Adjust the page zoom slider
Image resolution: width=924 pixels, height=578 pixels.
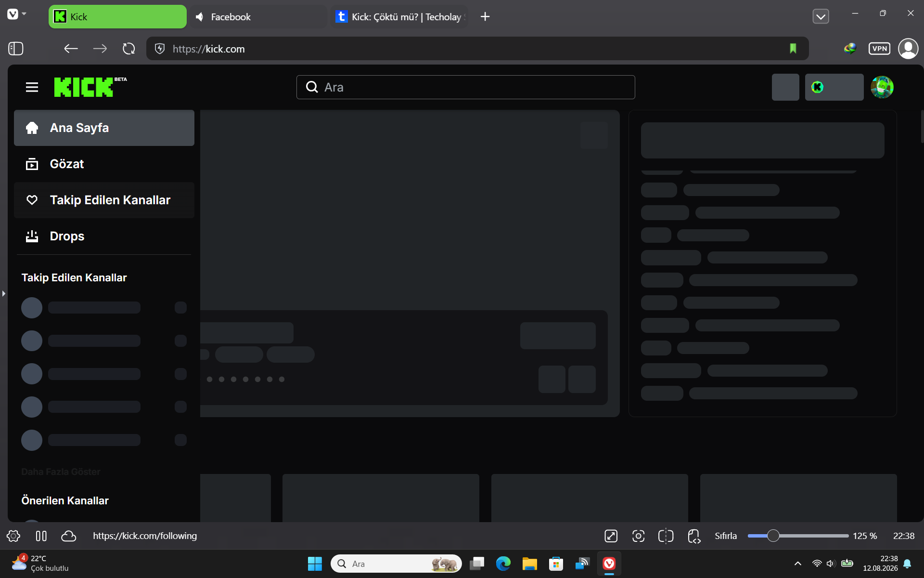coord(798,536)
